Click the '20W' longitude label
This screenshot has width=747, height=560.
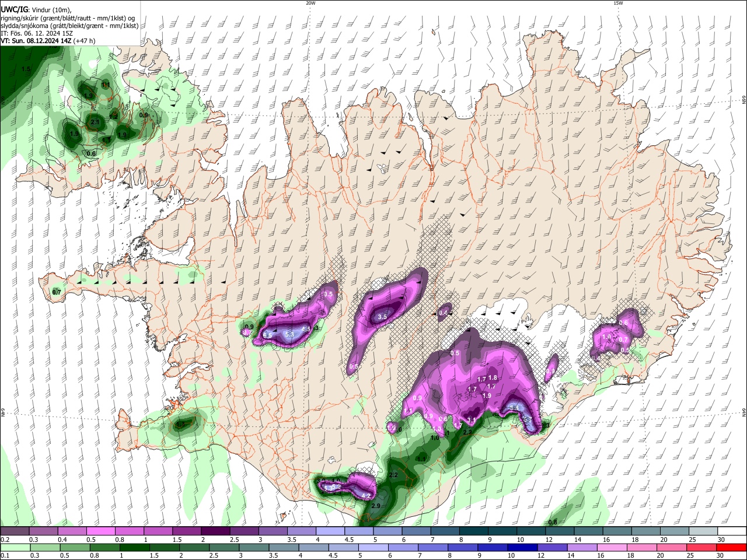[x=310, y=3]
